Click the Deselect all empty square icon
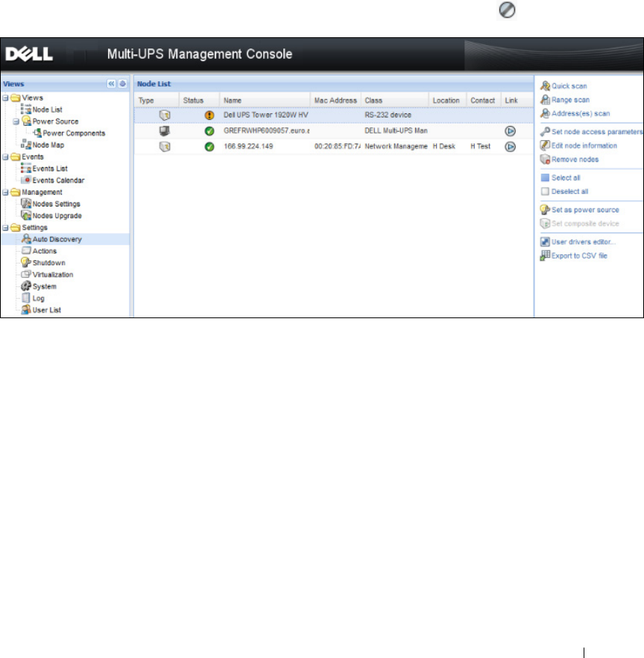 tap(545, 192)
